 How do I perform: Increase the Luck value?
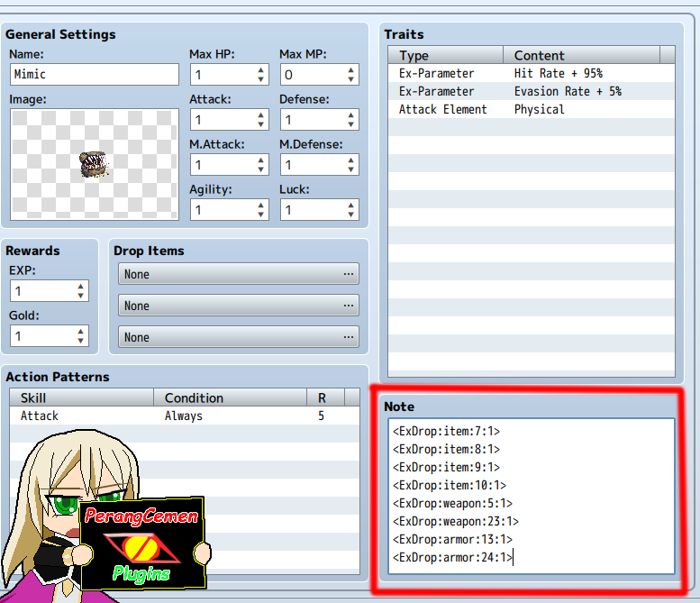point(350,205)
